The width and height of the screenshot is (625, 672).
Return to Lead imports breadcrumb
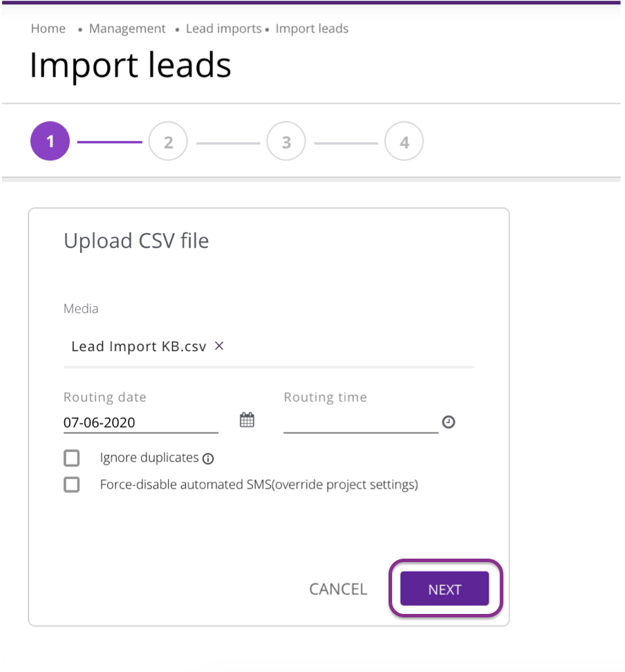223,29
